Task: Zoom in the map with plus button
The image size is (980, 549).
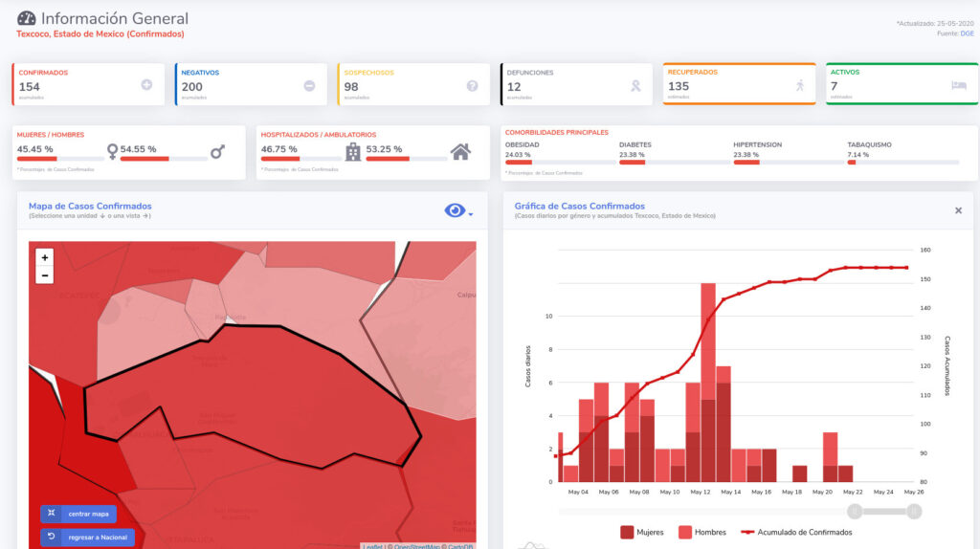Action: (x=45, y=257)
